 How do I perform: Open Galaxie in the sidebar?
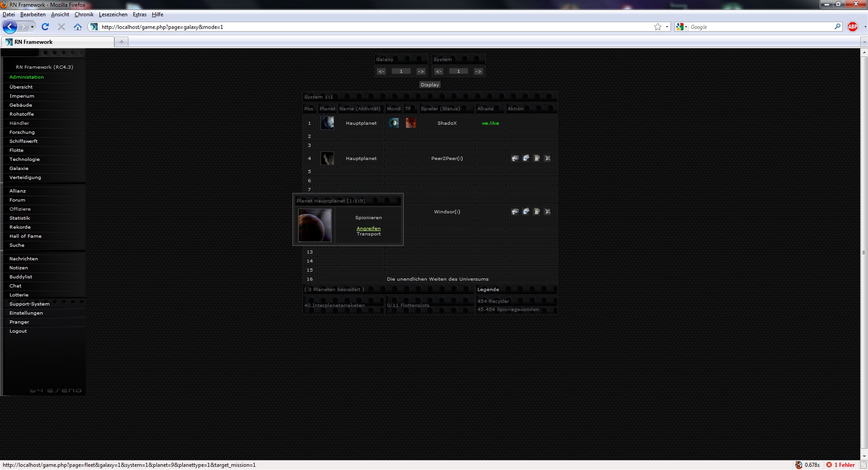[x=19, y=168]
